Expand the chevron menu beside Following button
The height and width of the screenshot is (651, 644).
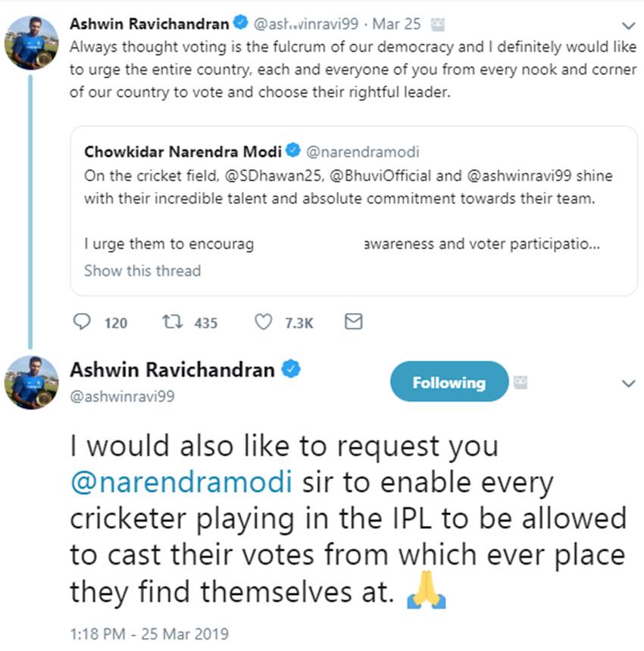(628, 383)
